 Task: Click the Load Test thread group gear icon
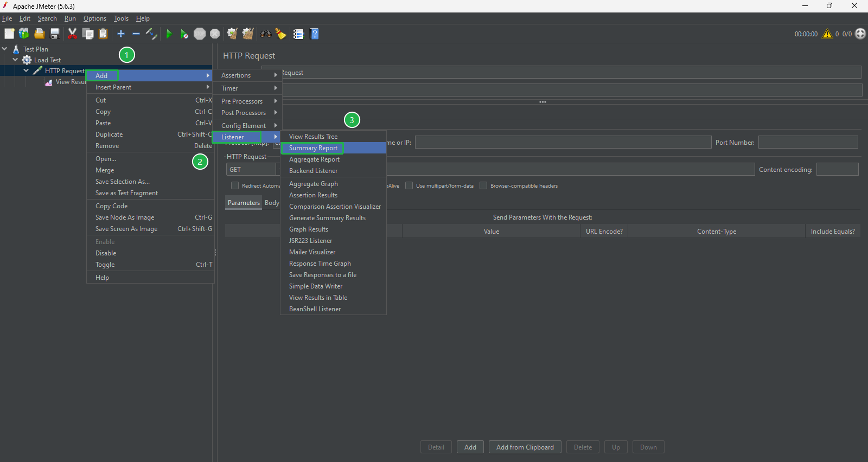tap(27, 60)
